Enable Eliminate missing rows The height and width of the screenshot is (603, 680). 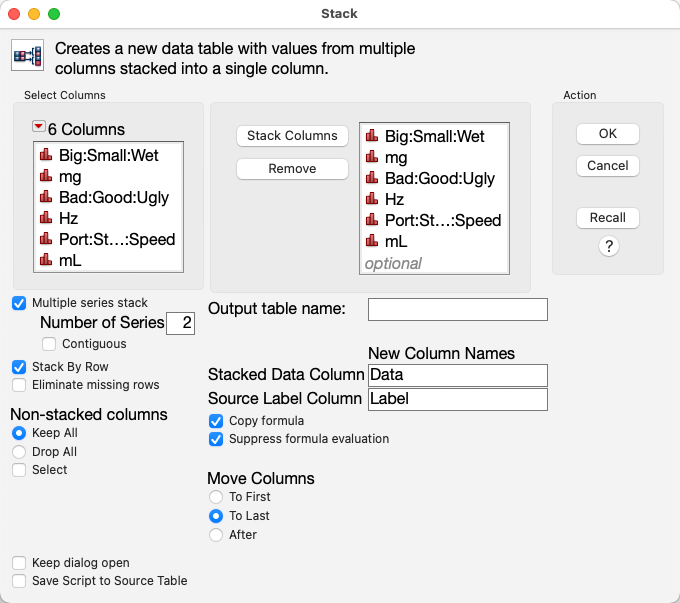pos(19,385)
